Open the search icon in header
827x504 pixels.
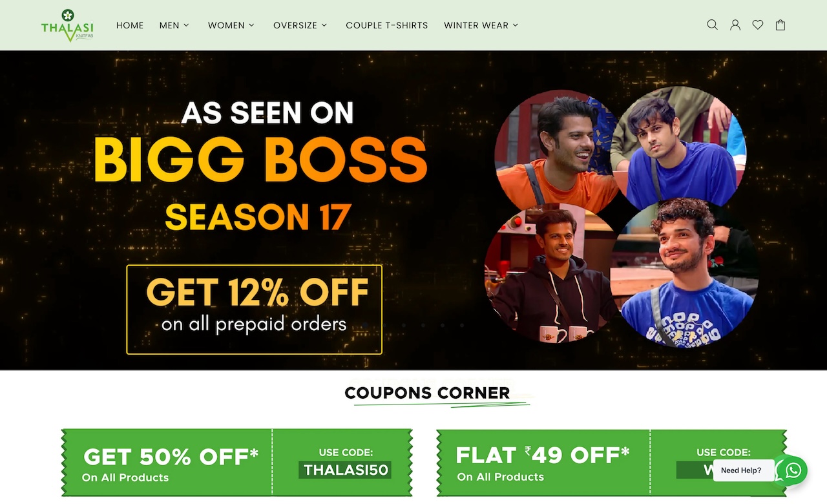click(x=712, y=25)
